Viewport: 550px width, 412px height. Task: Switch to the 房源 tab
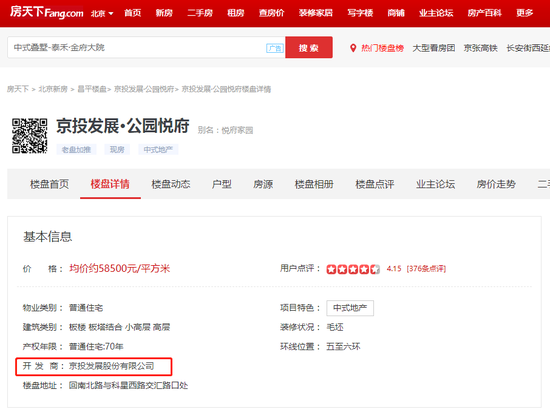263,184
